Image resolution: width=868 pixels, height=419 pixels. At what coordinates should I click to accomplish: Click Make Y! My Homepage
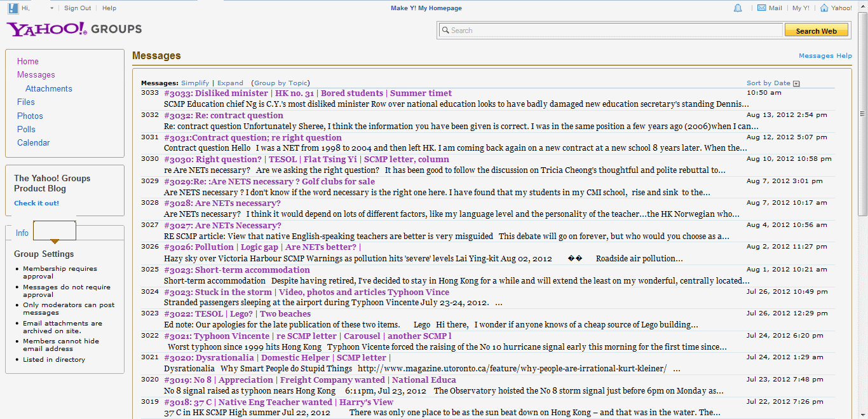point(426,8)
